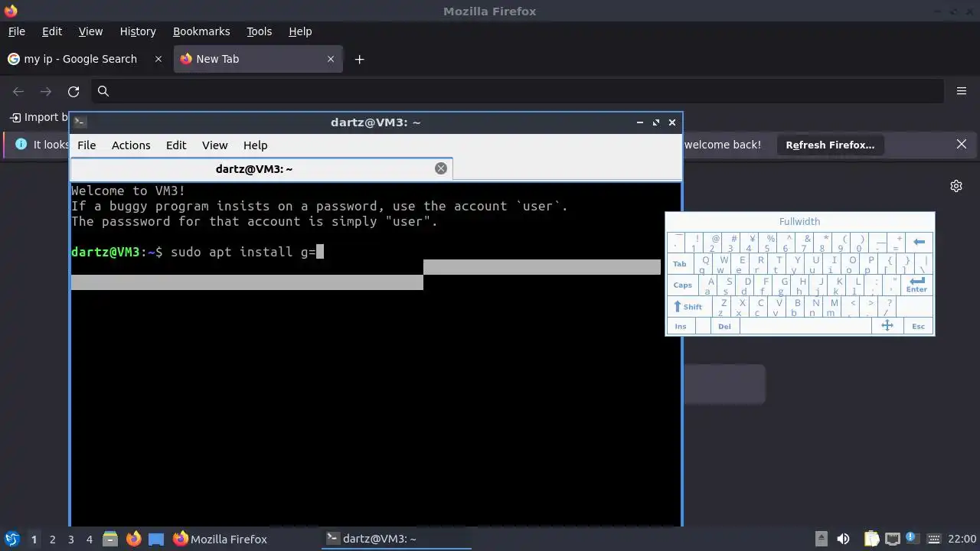Tap the yen/4 key on virtual keyboard
Image resolution: width=980 pixels, height=551 pixels.
(750, 243)
